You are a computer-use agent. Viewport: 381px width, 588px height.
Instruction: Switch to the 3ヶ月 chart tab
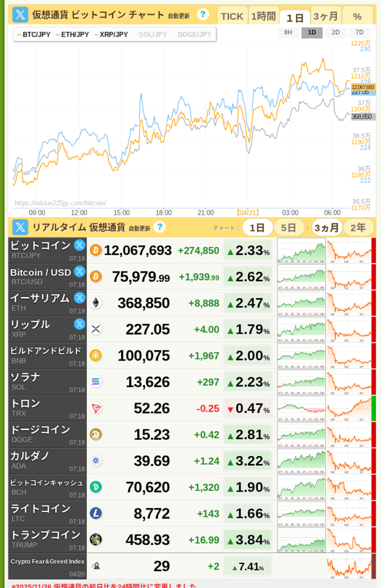tap(326, 16)
